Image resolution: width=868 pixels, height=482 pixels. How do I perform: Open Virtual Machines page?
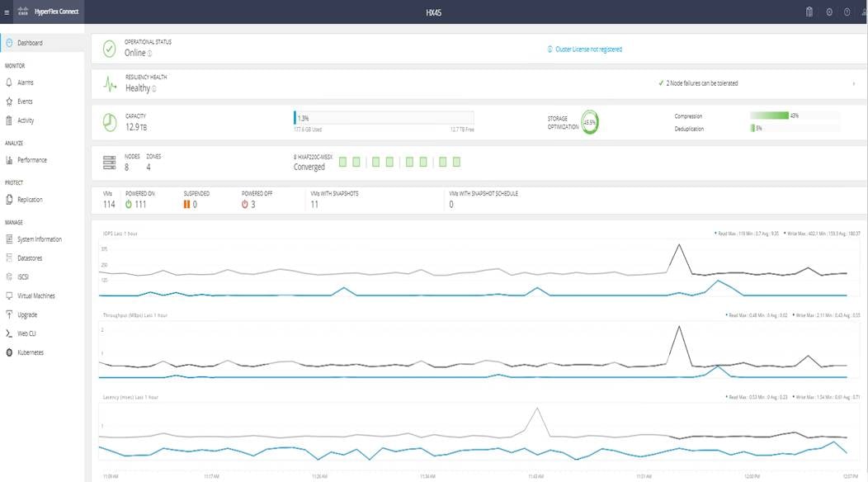[36, 295]
